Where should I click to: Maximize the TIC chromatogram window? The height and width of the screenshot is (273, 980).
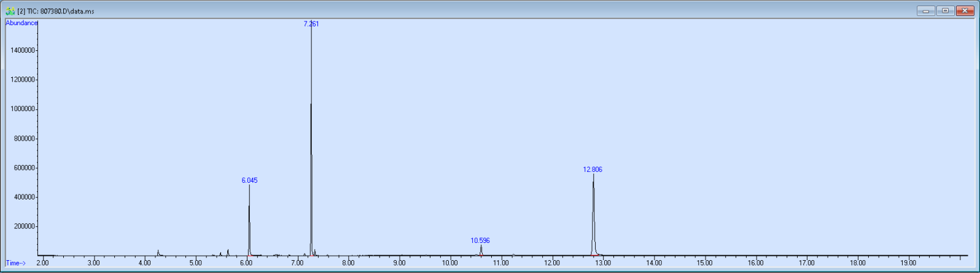tap(945, 10)
